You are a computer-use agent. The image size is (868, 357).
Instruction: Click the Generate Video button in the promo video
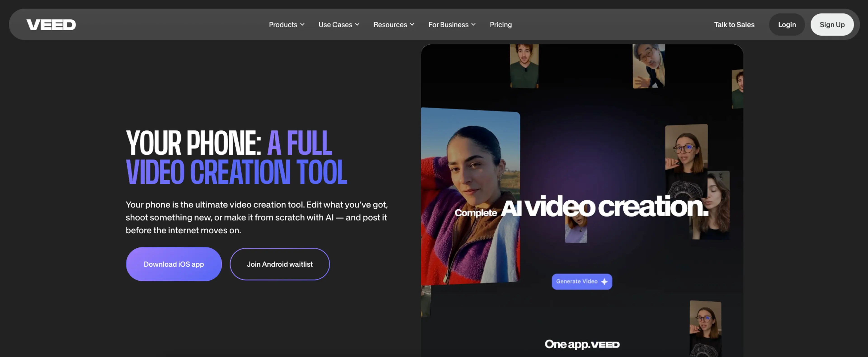point(582,282)
